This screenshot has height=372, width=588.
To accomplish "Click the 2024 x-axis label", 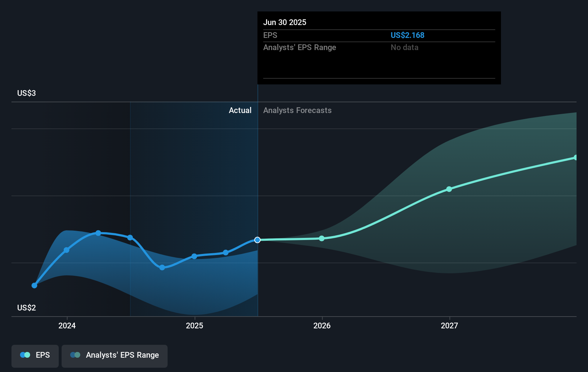I will point(67,325).
